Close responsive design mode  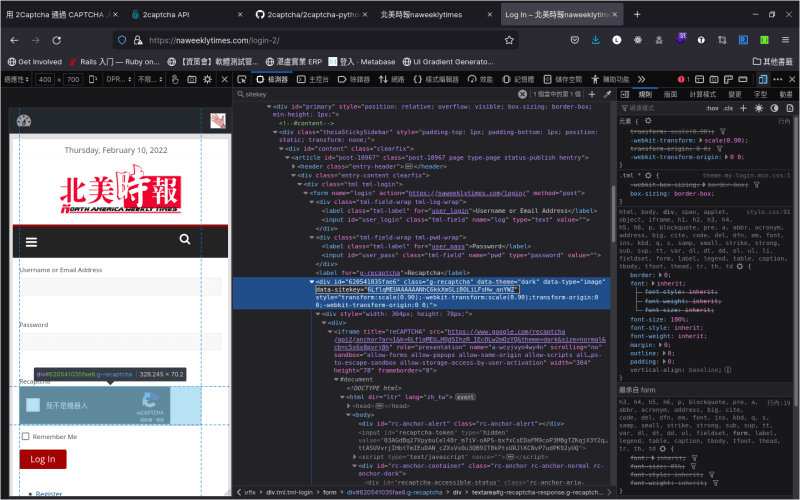pyautogui.click(x=224, y=79)
